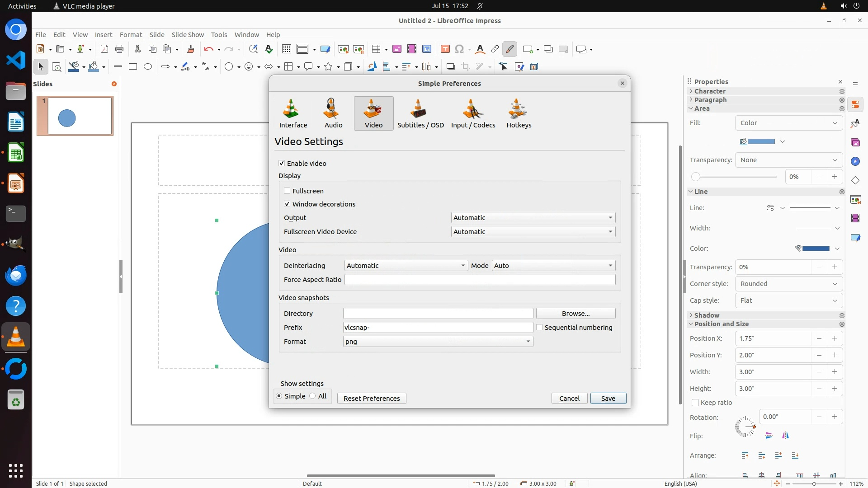The height and width of the screenshot is (488, 868).
Task: Expand the Shadow section in Properties
Action: point(707,315)
